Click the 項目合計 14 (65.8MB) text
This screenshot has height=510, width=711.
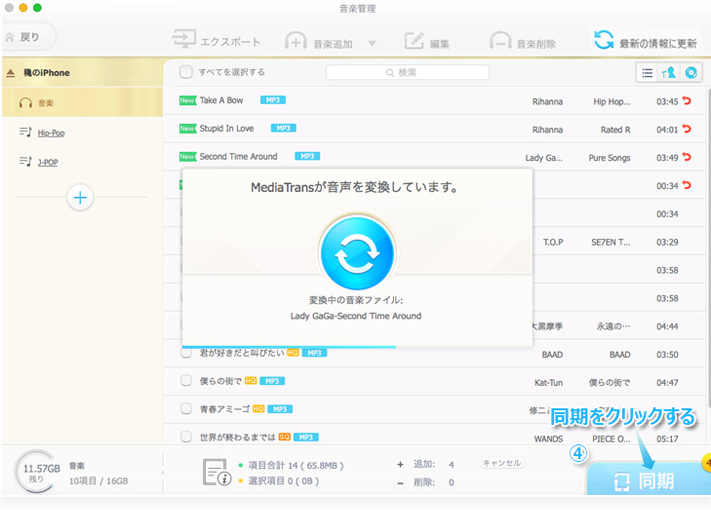[x=296, y=465]
